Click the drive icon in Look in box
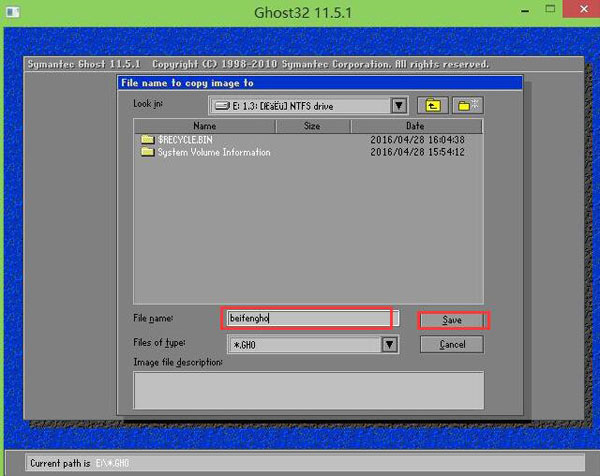Image resolution: width=600 pixels, height=476 pixels. (222, 106)
